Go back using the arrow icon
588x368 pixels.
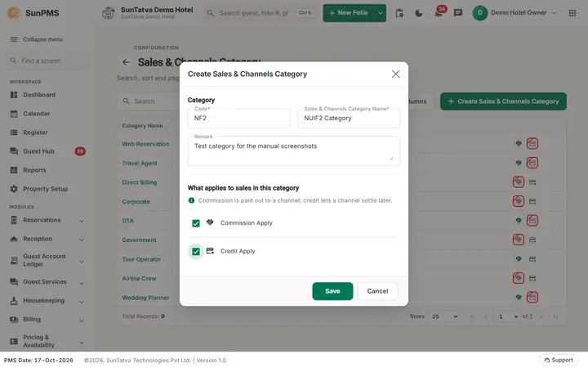[x=126, y=62]
